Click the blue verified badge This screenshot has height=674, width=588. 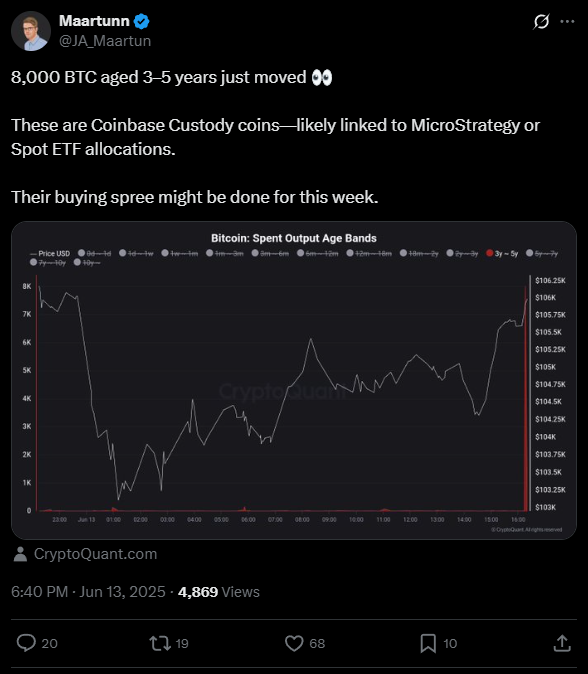coord(141,21)
